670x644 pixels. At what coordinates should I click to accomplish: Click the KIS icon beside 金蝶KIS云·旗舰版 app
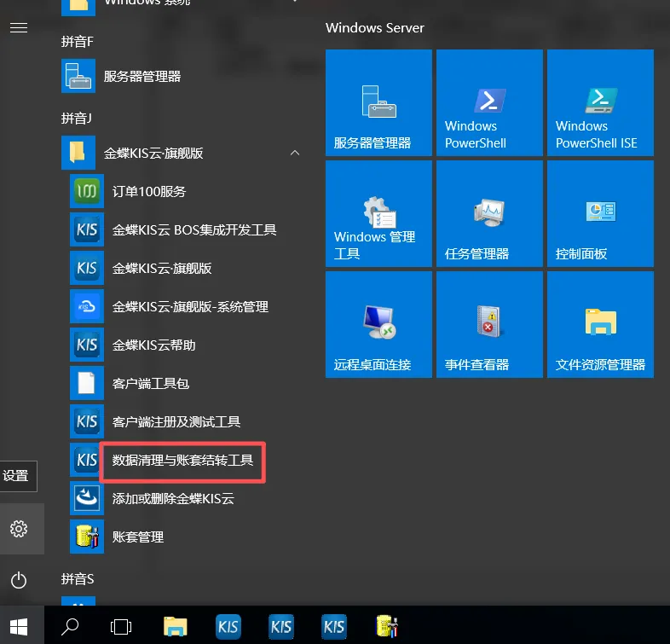(x=87, y=268)
